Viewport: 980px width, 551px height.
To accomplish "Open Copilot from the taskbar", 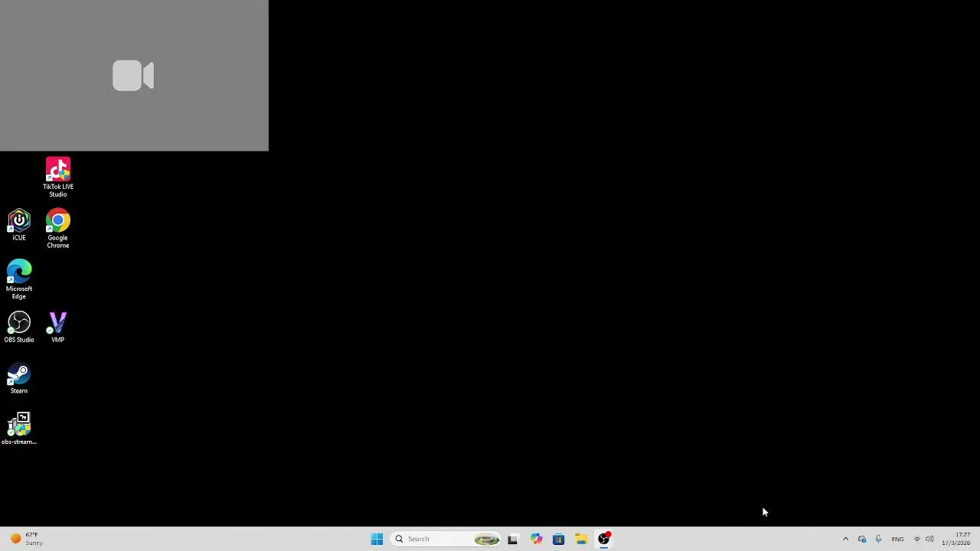I will 536,539.
